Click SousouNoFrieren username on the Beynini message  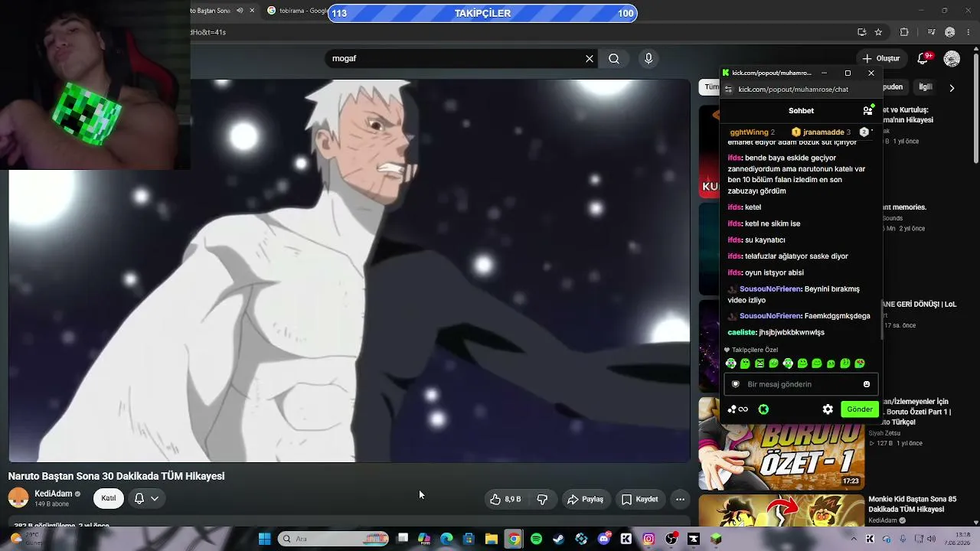coord(770,289)
